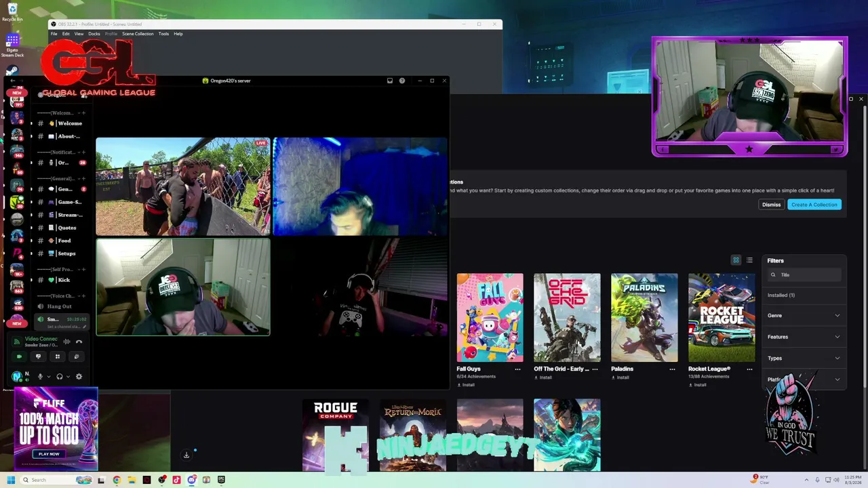
Task: Open View menu in OBS window
Action: click(x=79, y=34)
